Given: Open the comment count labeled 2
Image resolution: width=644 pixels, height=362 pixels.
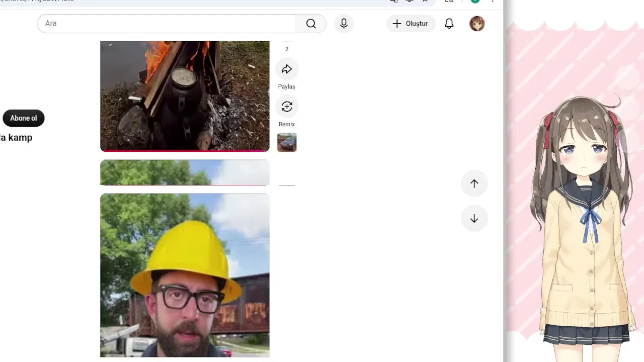Looking at the screenshot, I should [287, 49].
